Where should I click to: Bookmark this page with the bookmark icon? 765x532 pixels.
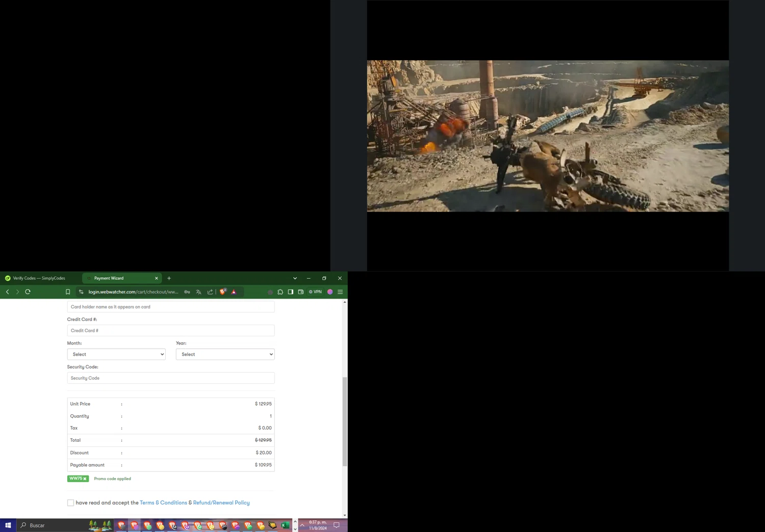68,292
